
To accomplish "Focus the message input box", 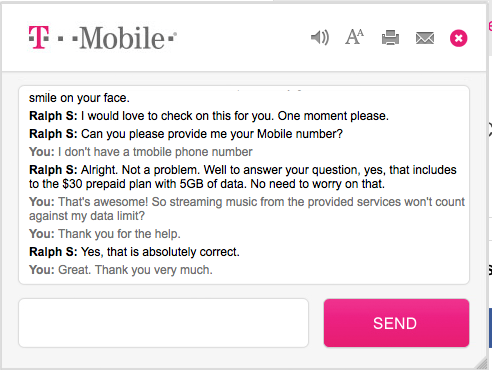I will tap(163, 323).
